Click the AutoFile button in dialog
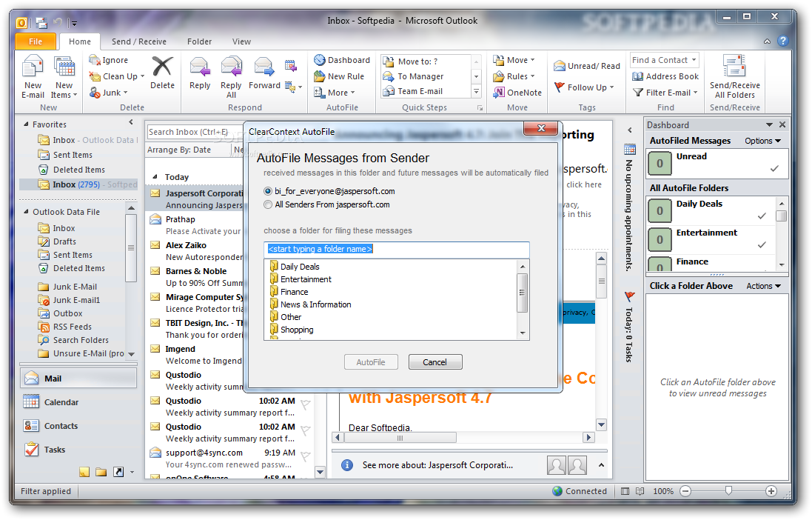 coord(371,362)
